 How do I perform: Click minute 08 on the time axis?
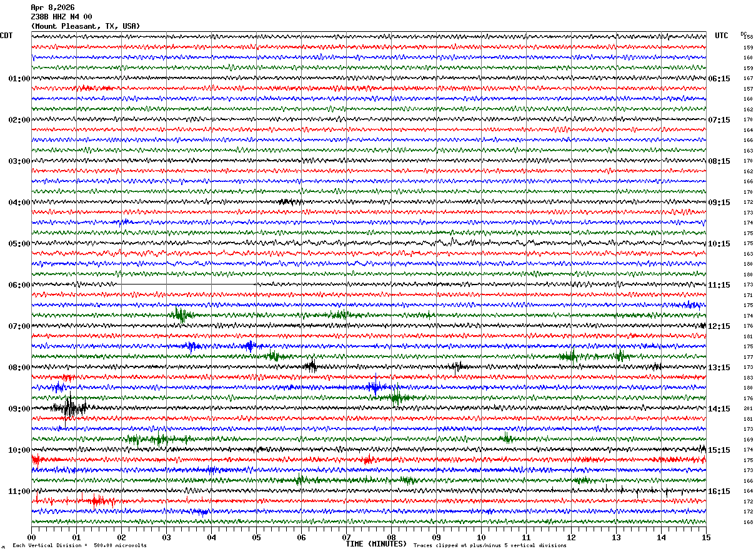(391, 537)
